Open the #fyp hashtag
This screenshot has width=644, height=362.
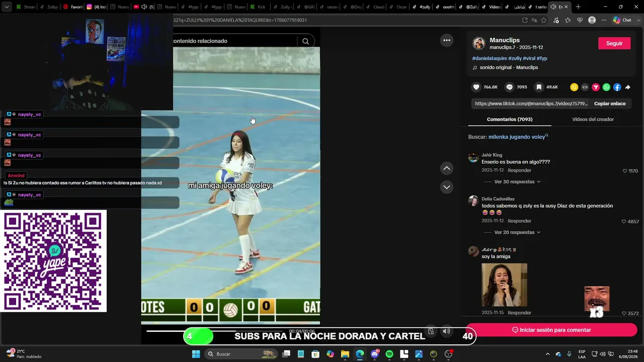542,58
